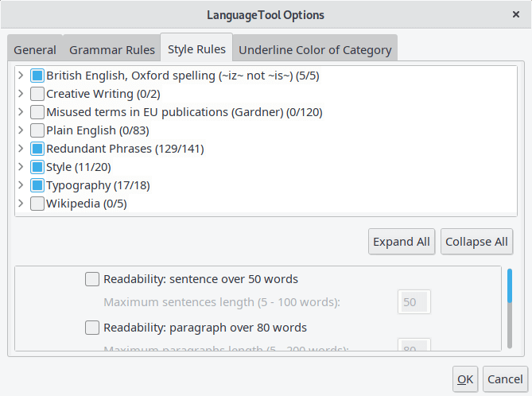Select the 'Style (11/20)' row text
532x396 pixels.
point(79,167)
